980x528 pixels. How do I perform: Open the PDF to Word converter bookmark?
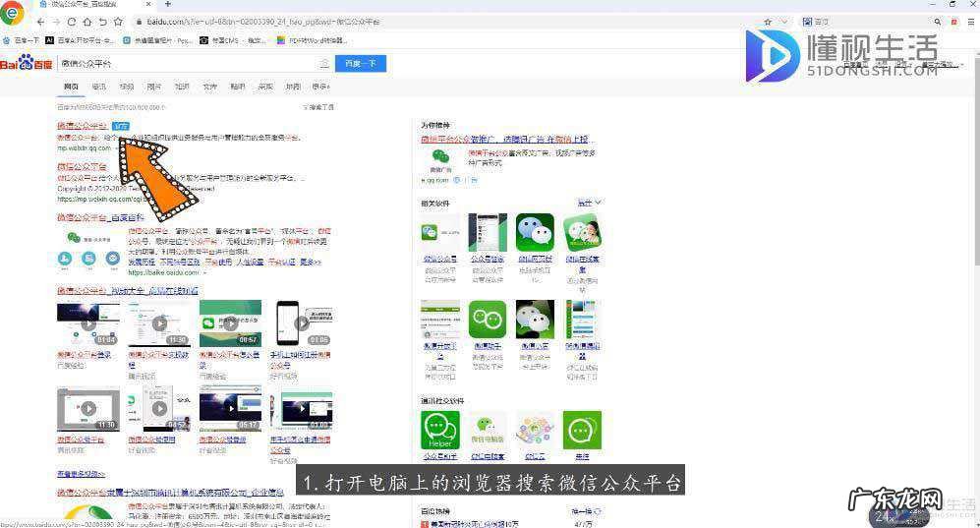(x=312, y=40)
